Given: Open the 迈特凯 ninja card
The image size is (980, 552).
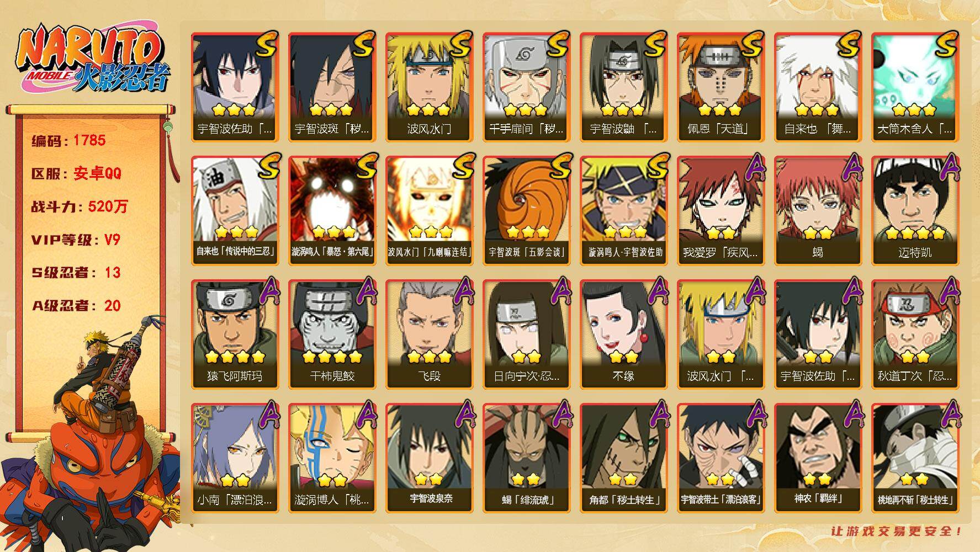Looking at the screenshot, I should (x=915, y=210).
